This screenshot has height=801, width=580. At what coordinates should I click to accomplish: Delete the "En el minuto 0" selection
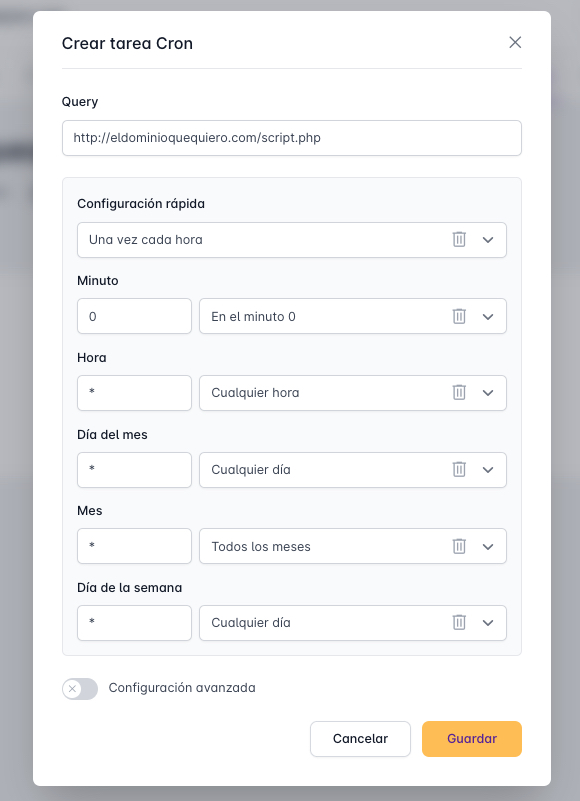pos(459,316)
